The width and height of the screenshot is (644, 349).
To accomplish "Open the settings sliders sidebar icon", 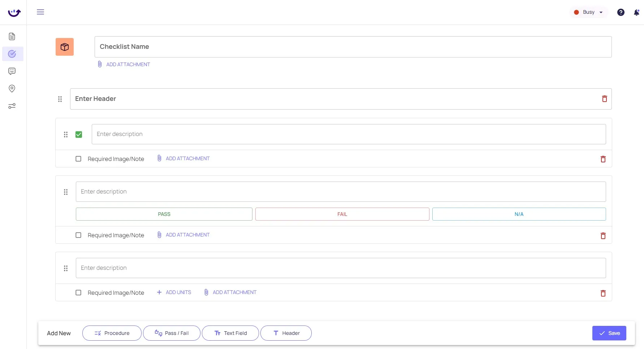I will 12,106.
